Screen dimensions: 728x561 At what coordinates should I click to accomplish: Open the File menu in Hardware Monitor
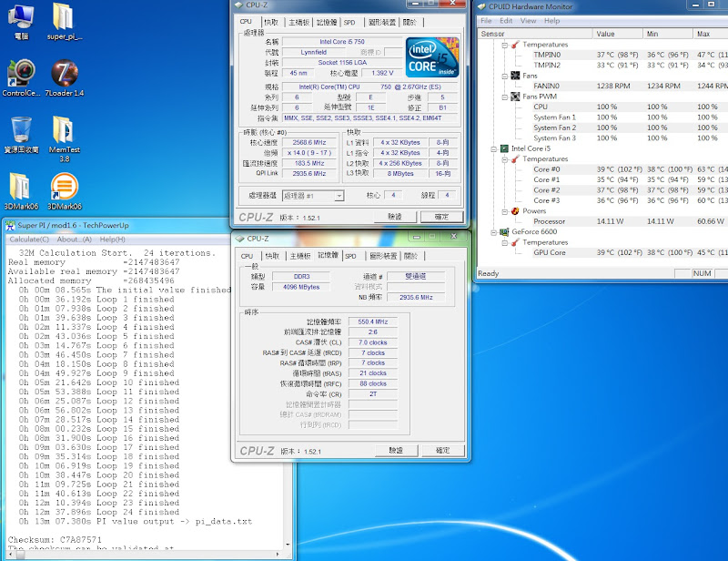click(x=486, y=21)
